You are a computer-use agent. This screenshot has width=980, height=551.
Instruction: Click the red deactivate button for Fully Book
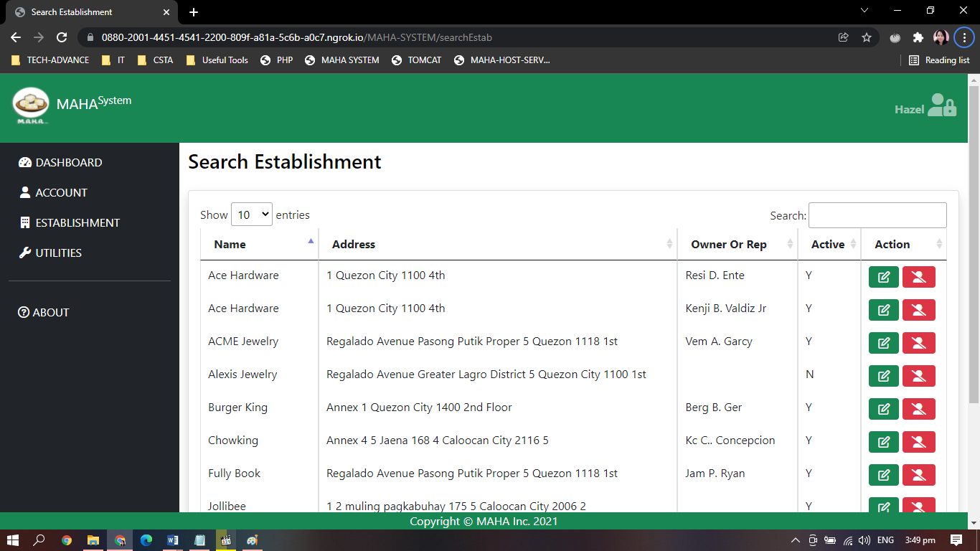(x=919, y=475)
